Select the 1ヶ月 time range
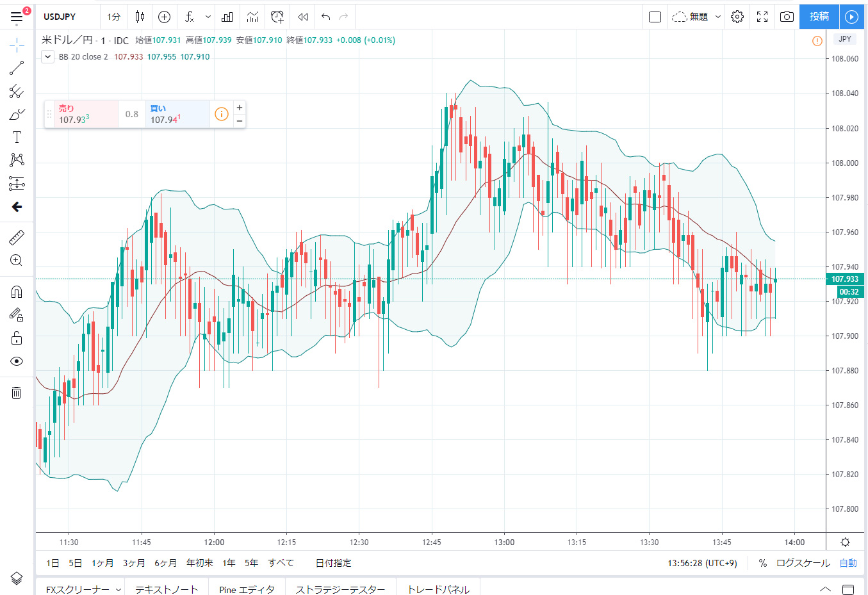Screen dimensions: 868x595 click(102, 563)
